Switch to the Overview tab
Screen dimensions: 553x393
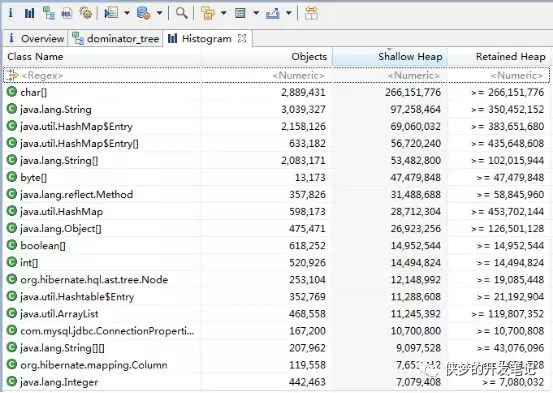pos(36,38)
